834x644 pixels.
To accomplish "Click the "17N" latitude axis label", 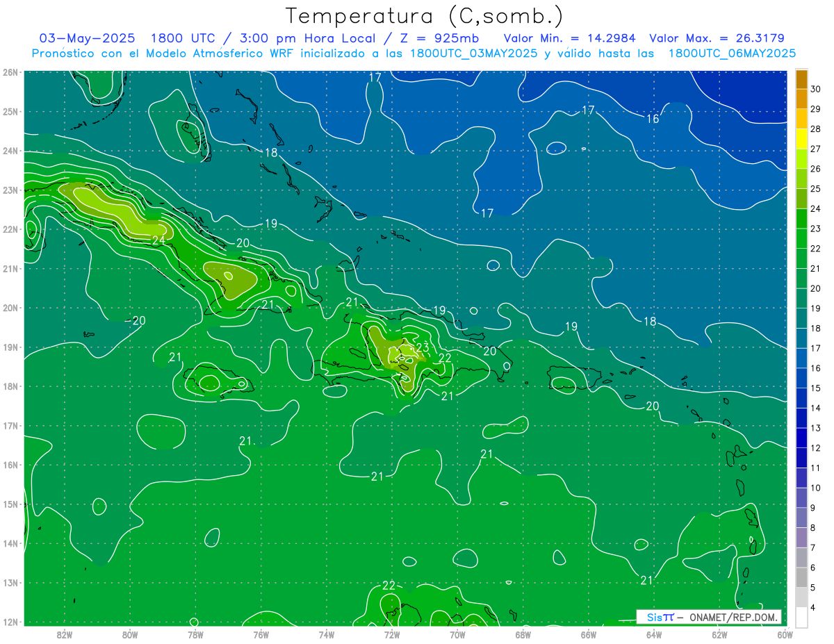I will [x=10, y=425].
